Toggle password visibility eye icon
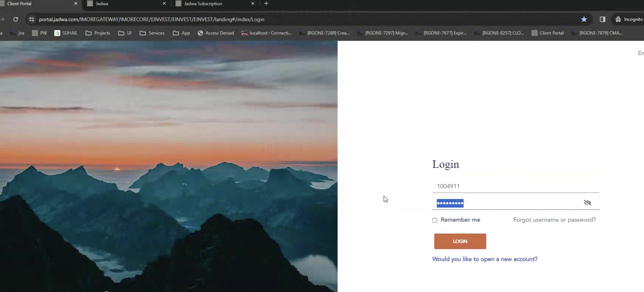Viewport: 644px width, 292px height. pos(587,203)
